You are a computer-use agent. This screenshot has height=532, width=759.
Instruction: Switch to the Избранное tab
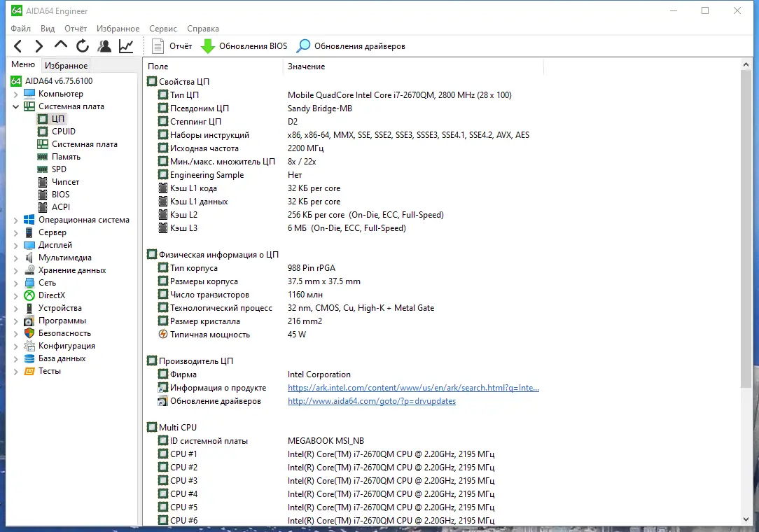(65, 64)
